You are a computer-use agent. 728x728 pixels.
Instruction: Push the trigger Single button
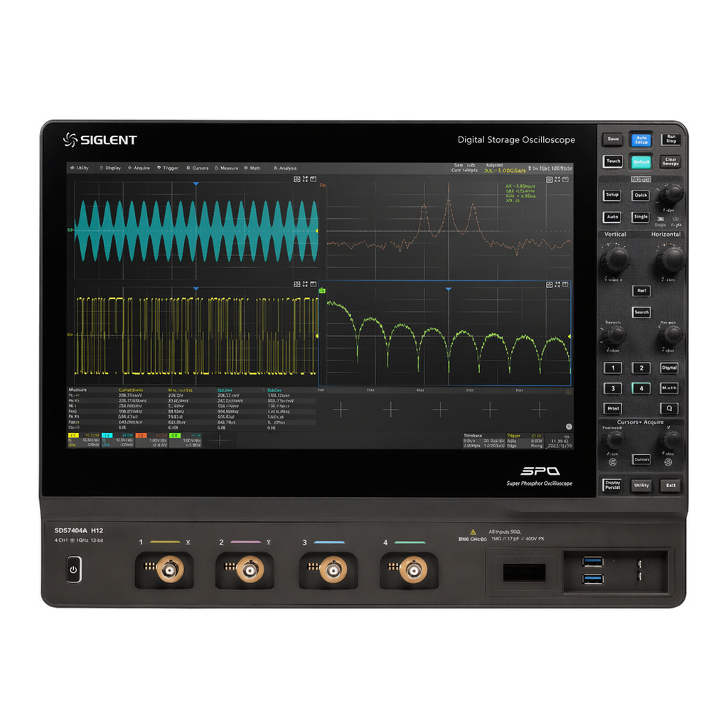coord(641,217)
